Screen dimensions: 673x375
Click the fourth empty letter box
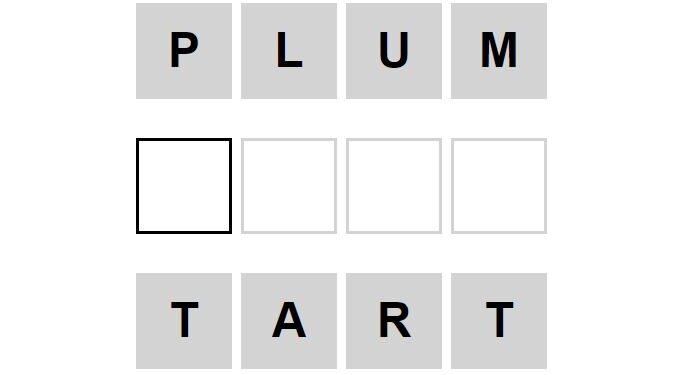pos(499,186)
